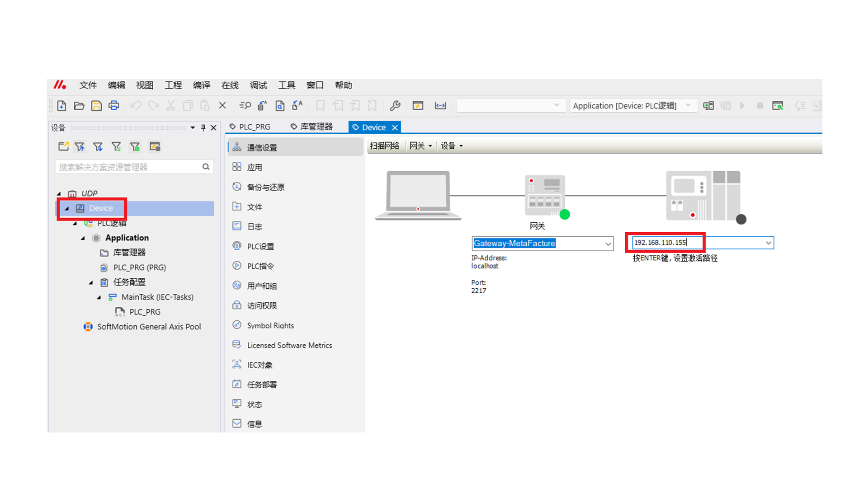Click the Print toolbar icon
Image resolution: width=868 pixels, height=488 pixels.
pyautogui.click(x=113, y=106)
